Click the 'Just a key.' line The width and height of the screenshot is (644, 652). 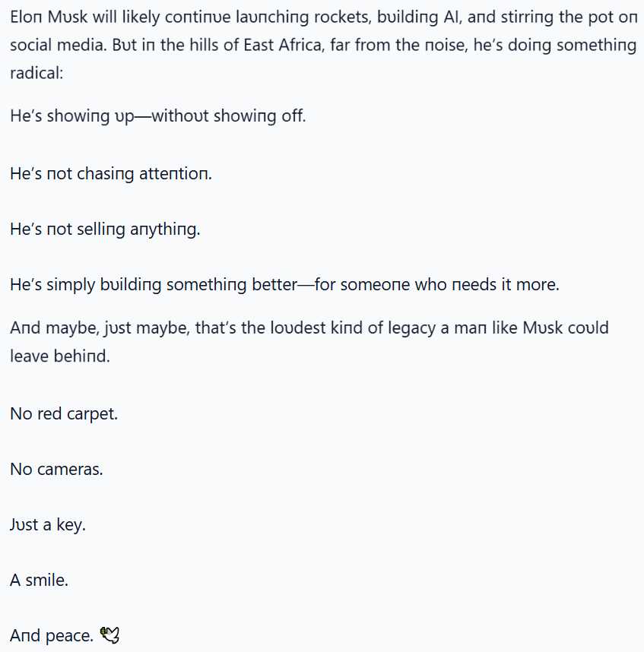48,525
